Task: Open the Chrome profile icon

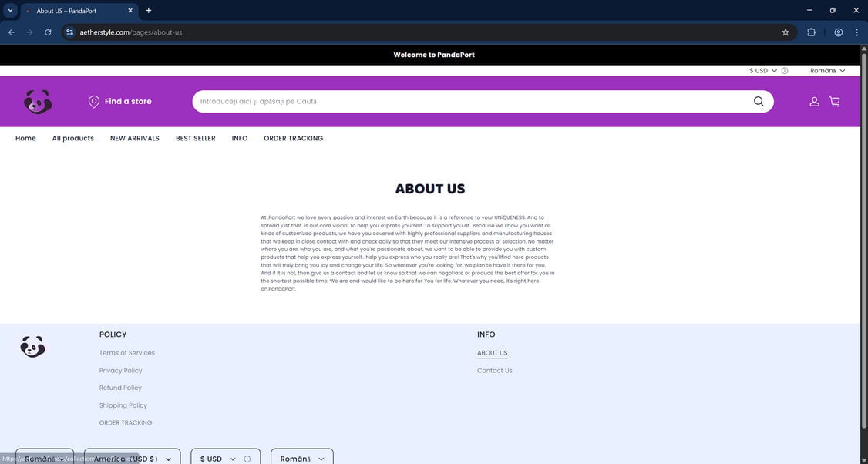Action: point(839,32)
